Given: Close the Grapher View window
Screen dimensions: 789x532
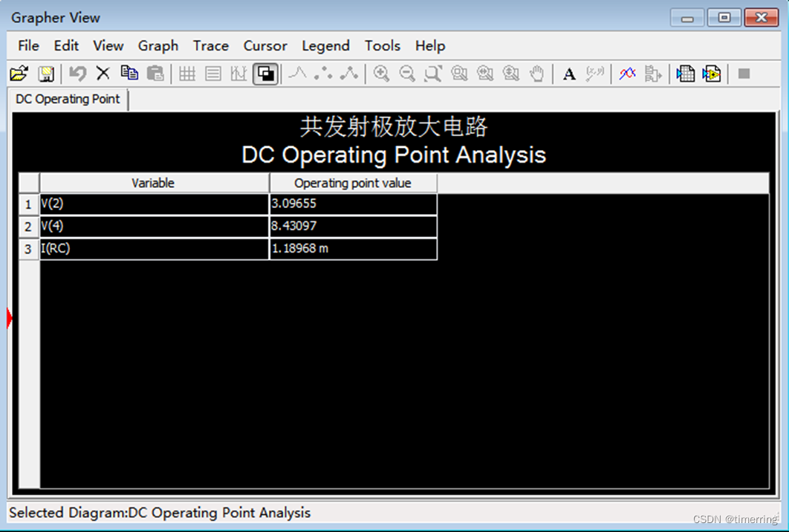Looking at the screenshot, I should [762, 18].
